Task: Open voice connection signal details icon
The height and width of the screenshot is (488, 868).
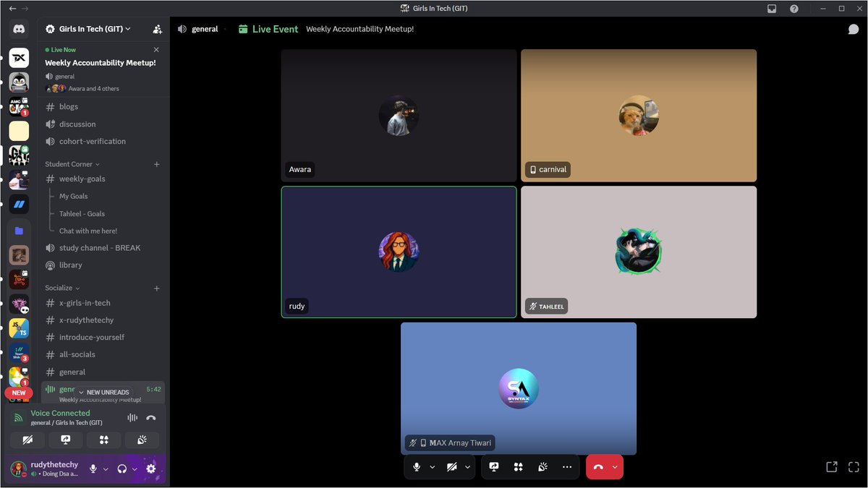Action: point(19,418)
